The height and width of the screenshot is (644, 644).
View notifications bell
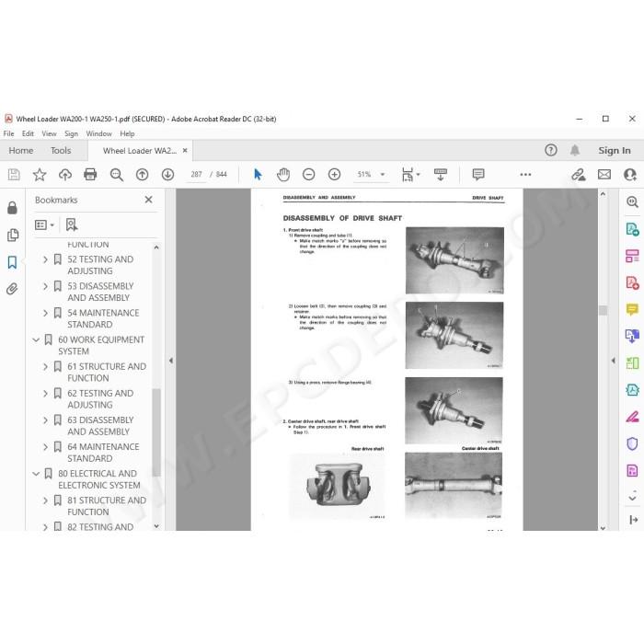click(575, 150)
